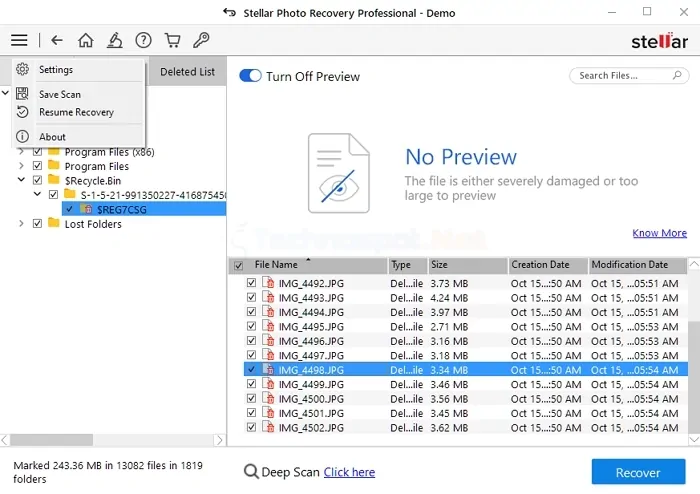
Task: Select the IMG_4498.JPG highlighted row
Action: tap(466, 369)
